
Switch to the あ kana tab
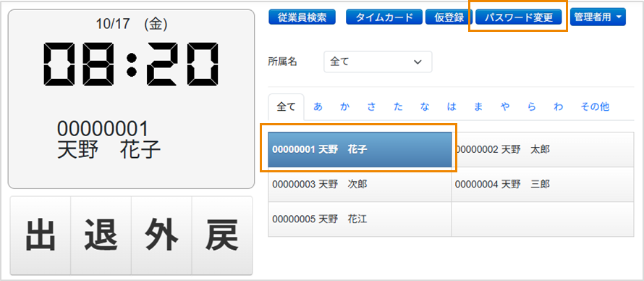(318, 106)
